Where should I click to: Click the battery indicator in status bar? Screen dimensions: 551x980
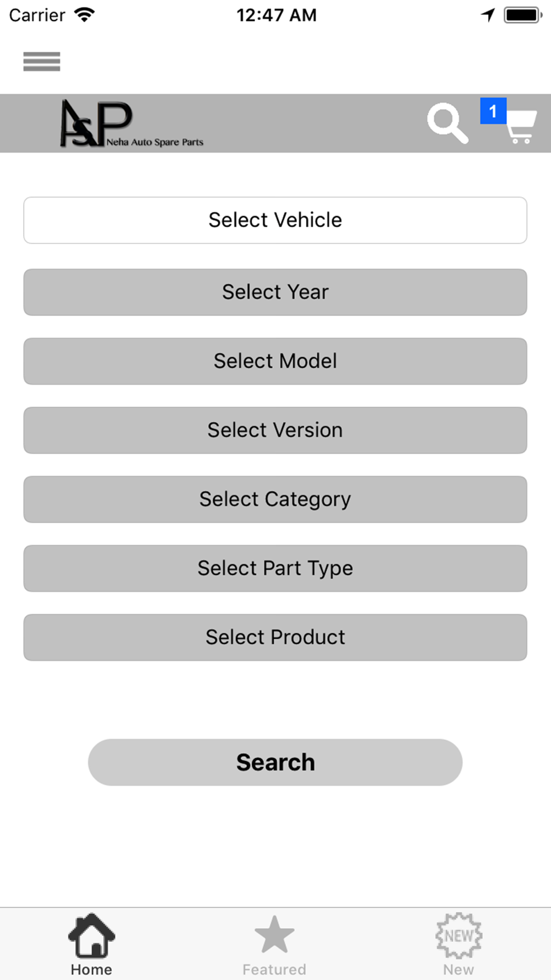point(522,15)
